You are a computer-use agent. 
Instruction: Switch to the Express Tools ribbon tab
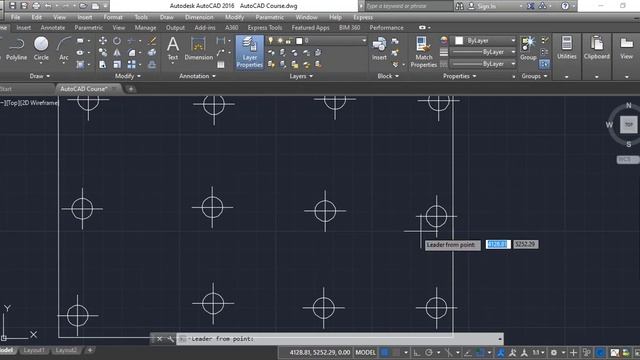pyautogui.click(x=264, y=28)
